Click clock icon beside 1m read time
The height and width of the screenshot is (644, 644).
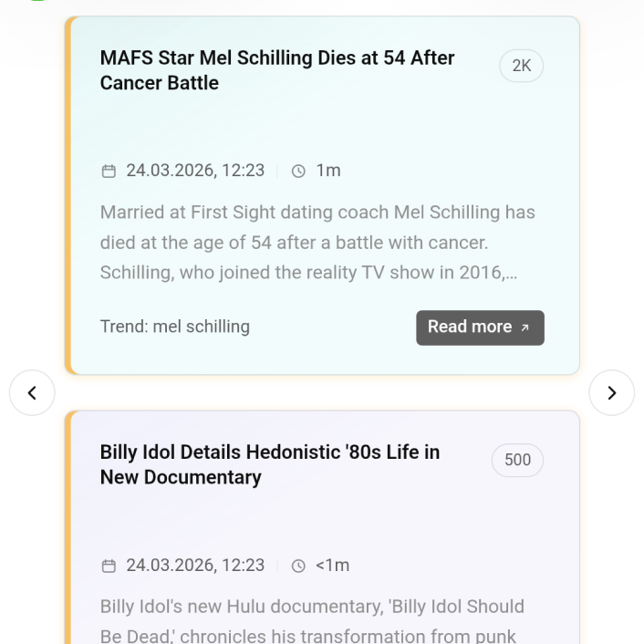(298, 171)
